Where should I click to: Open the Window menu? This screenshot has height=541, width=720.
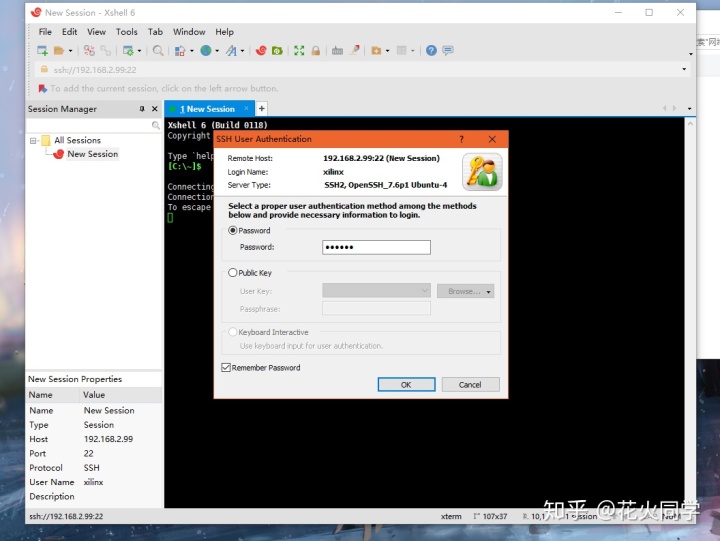189,32
